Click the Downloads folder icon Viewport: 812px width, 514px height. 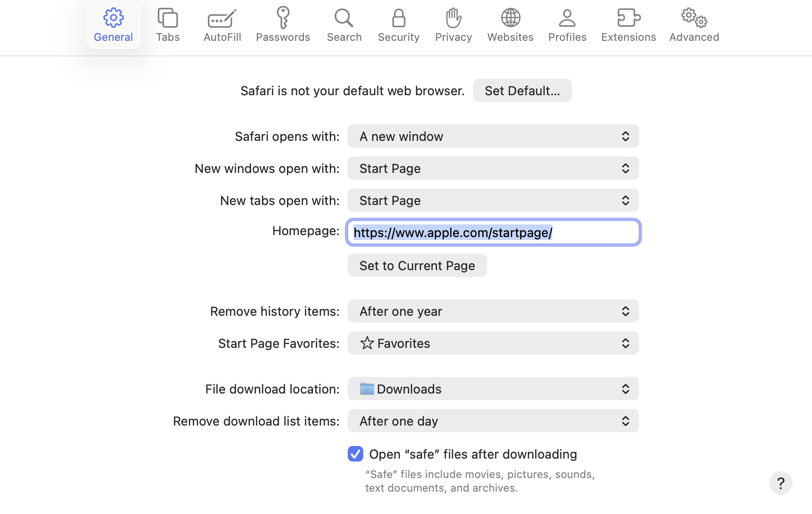tap(367, 389)
